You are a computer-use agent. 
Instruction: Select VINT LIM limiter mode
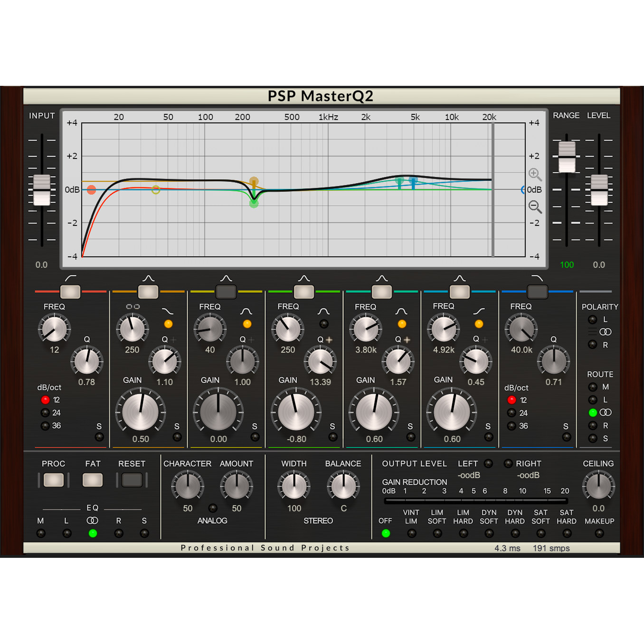(x=411, y=533)
